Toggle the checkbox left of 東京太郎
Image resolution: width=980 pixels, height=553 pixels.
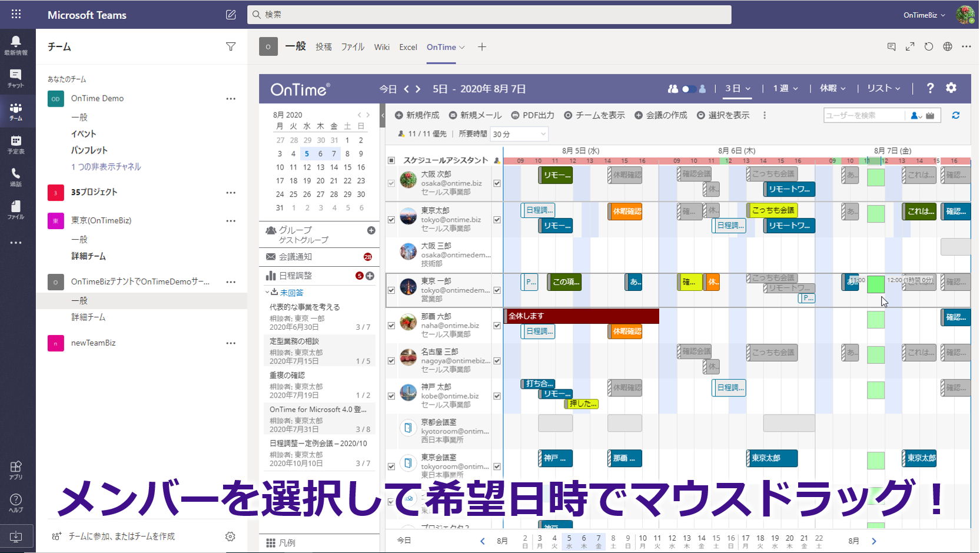[391, 220]
